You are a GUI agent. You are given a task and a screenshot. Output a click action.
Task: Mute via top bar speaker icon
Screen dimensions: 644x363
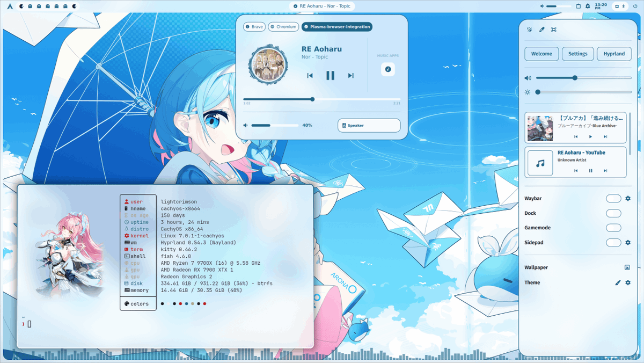click(x=542, y=6)
